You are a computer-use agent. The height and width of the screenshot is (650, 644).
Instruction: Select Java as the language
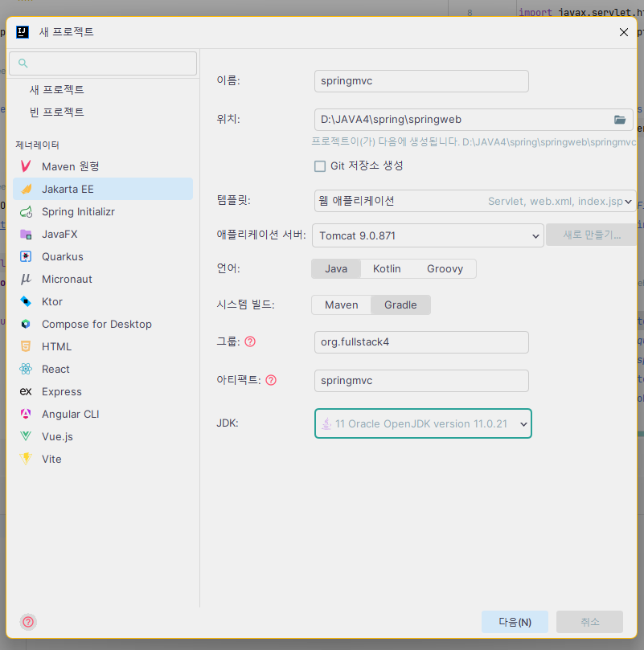[336, 268]
